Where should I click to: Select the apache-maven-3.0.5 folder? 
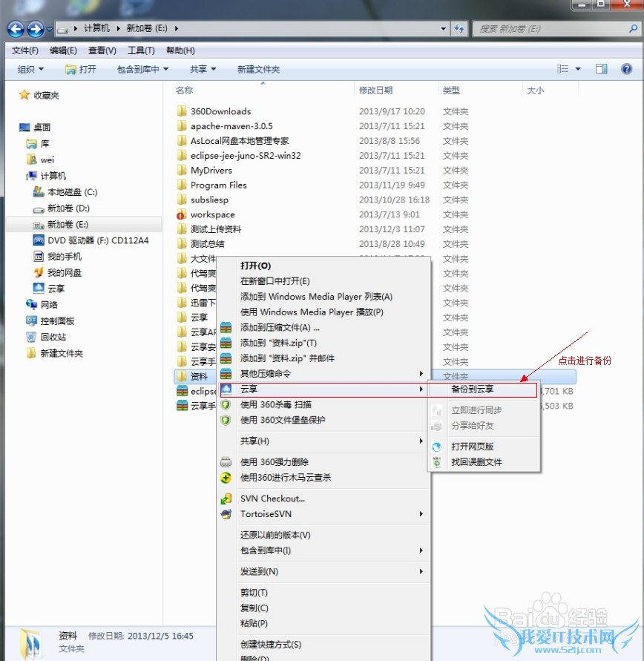226,126
